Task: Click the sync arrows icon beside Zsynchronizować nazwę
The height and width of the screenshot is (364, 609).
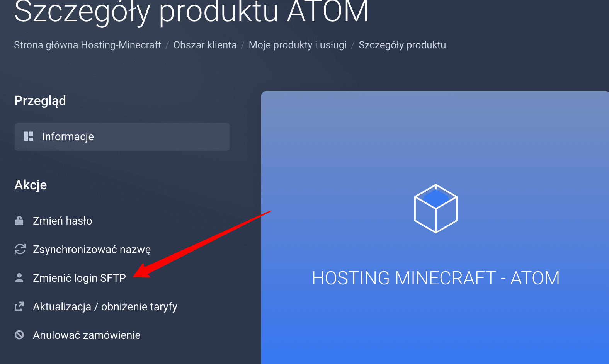Action: coord(20,249)
